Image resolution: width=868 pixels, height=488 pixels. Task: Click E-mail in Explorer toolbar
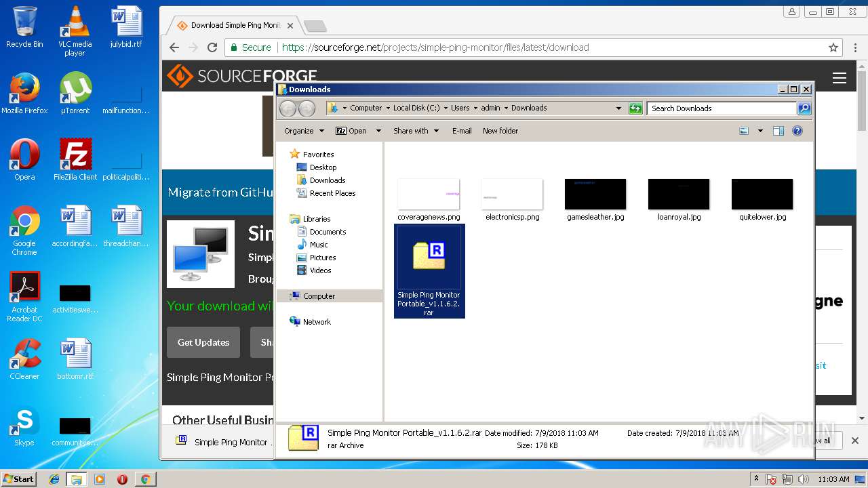(x=462, y=131)
